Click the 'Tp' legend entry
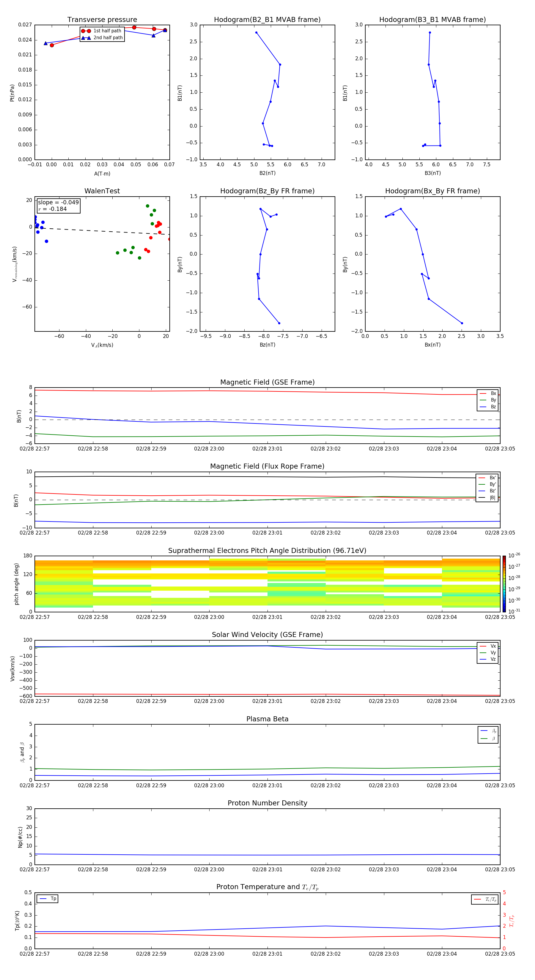Viewport: 535px width, 980px height. (48, 899)
